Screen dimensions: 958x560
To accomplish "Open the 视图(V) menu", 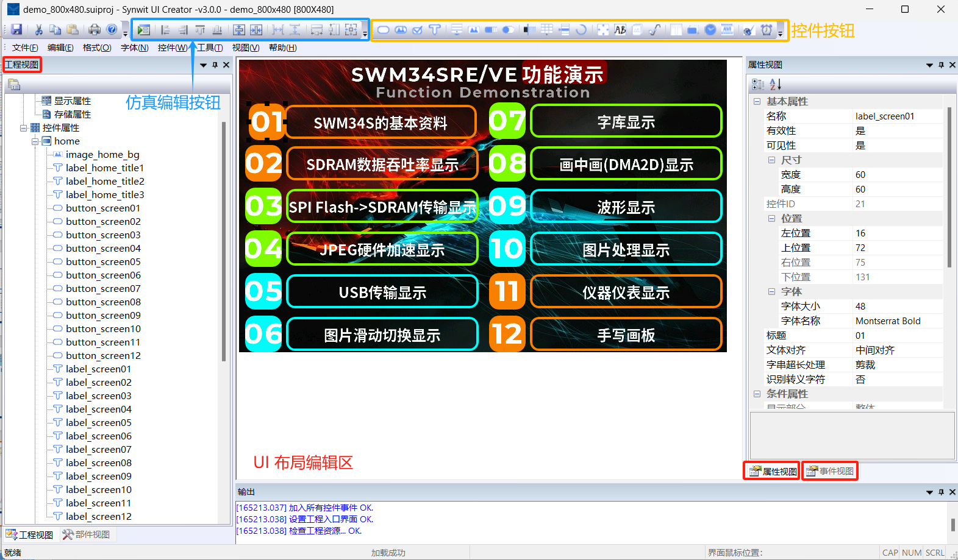I will click(246, 48).
